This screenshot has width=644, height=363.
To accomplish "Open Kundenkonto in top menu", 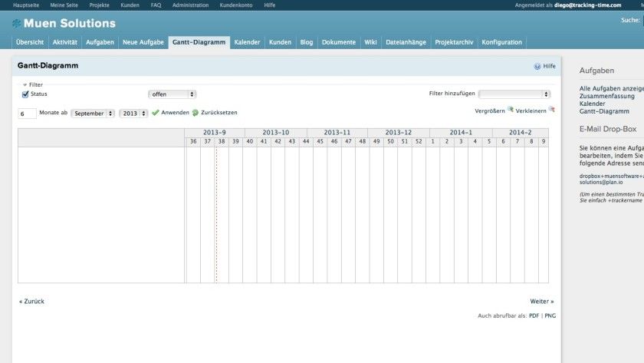I will coord(236,5).
